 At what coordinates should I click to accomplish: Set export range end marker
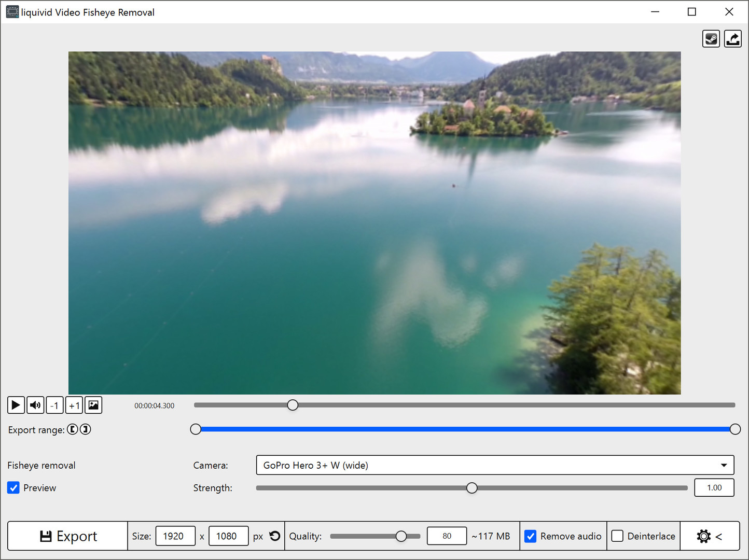[86, 429]
